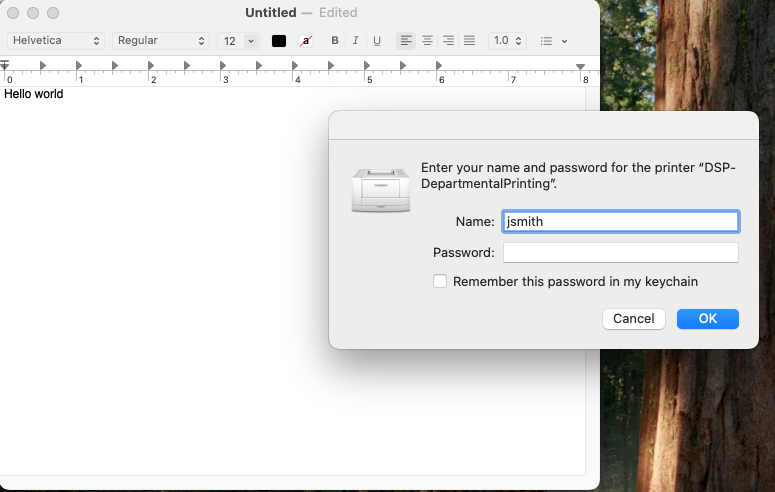The width and height of the screenshot is (775, 492).
Task: Minimize the TextEdit window
Action: pos(33,13)
